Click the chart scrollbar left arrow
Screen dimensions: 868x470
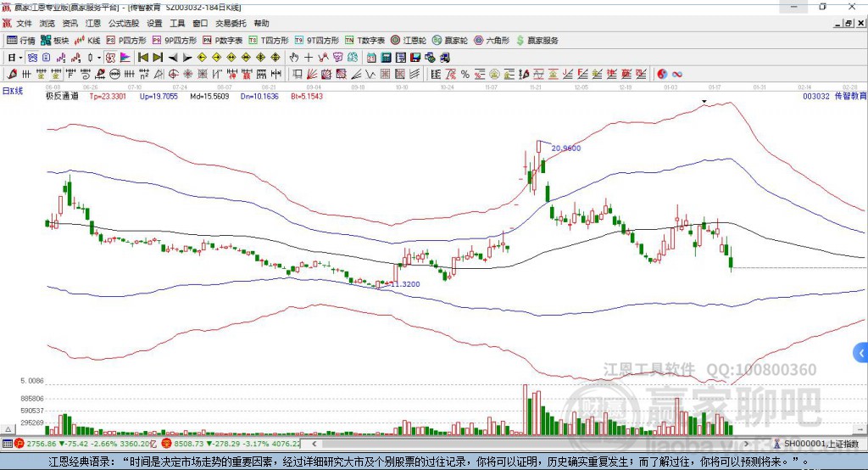pyautogui.click(x=314, y=444)
